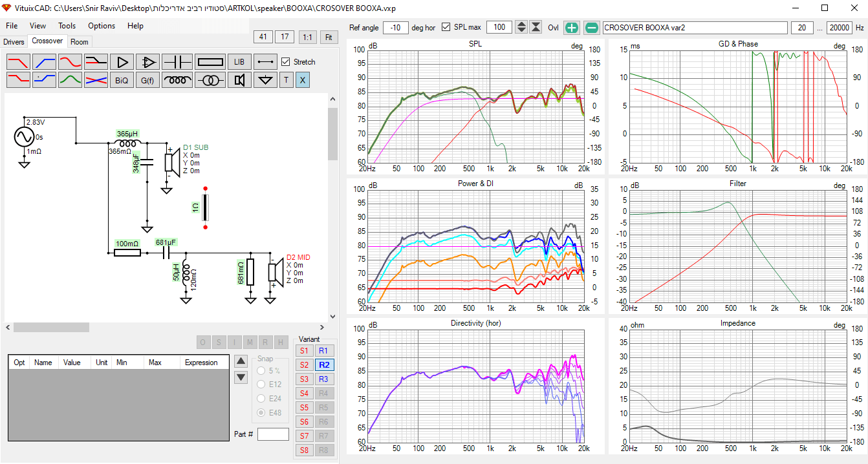This screenshot has width=868, height=464.
Task: Select the E12 snap radio option
Action: coord(261,385)
